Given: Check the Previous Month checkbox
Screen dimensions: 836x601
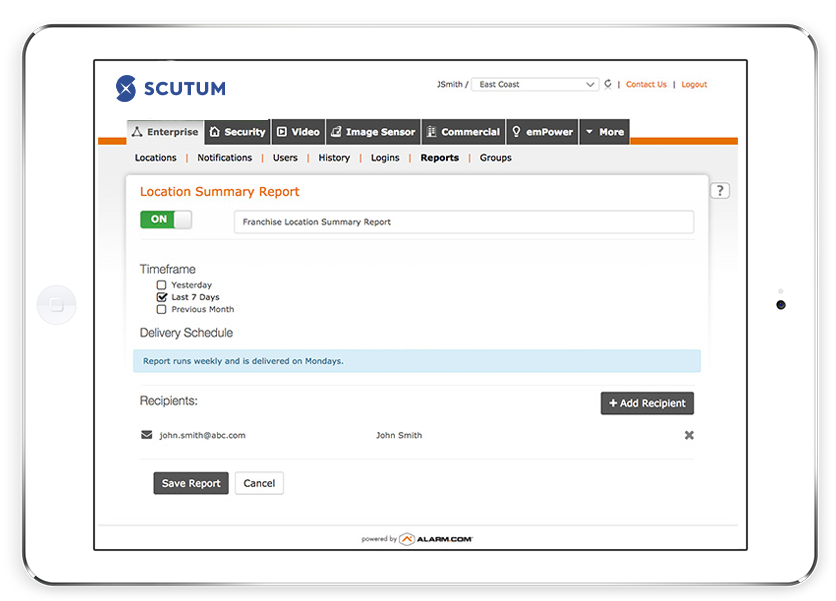Looking at the screenshot, I should tap(162, 309).
